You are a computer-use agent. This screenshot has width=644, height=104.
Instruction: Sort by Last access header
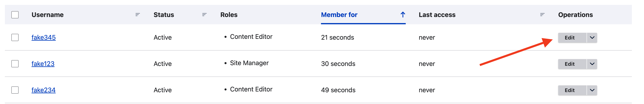[437, 15]
